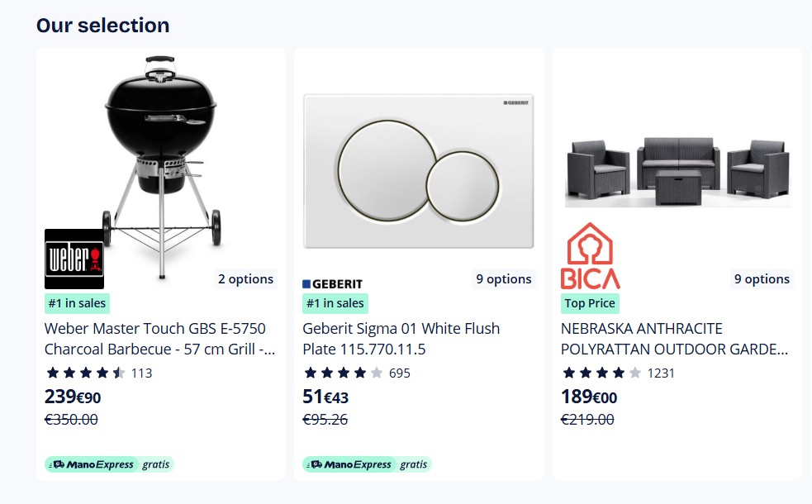
Task: Click the Weber barbecue star rating
Action: pos(86,373)
